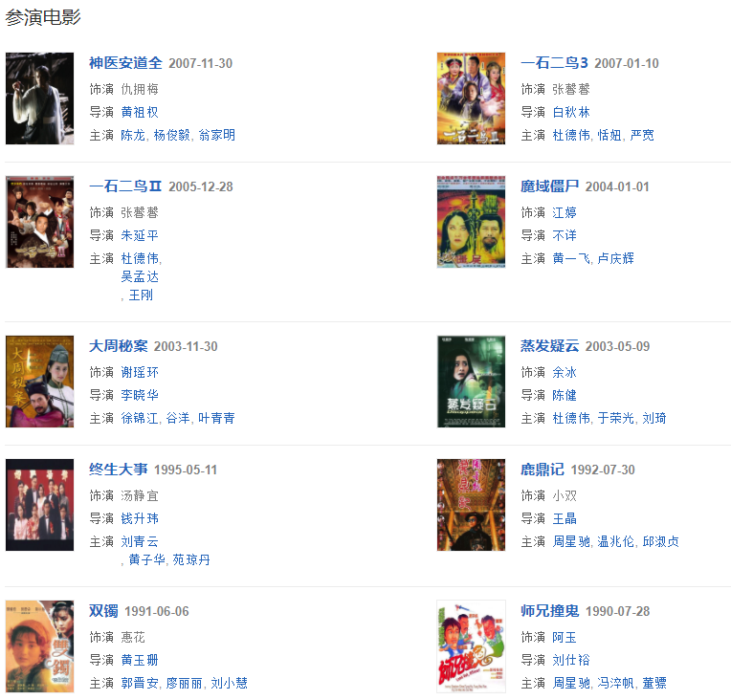
Task: Open the 师兄撞鬼 cartoon poster image
Action: click(471, 646)
